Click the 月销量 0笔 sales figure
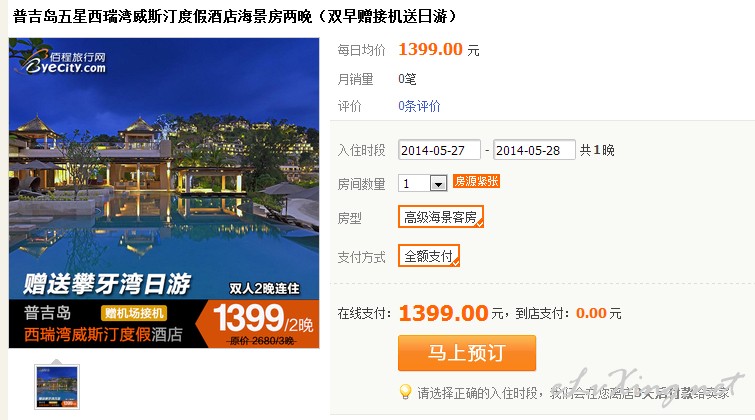Viewport: 755px width, 420px height. tap(407, 79)
